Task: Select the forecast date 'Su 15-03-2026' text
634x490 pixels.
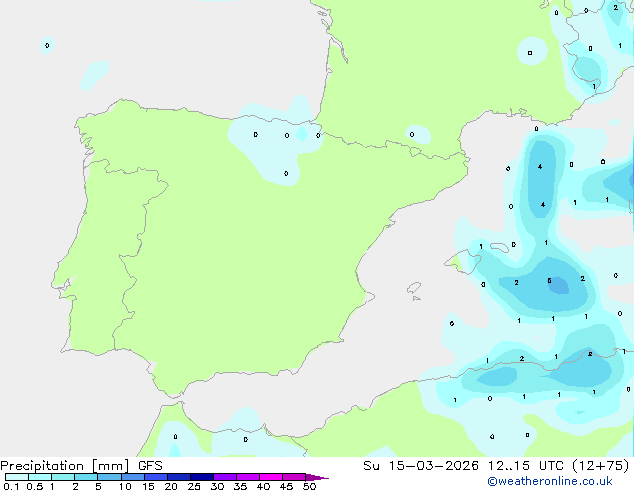Action: click(421, 465)
